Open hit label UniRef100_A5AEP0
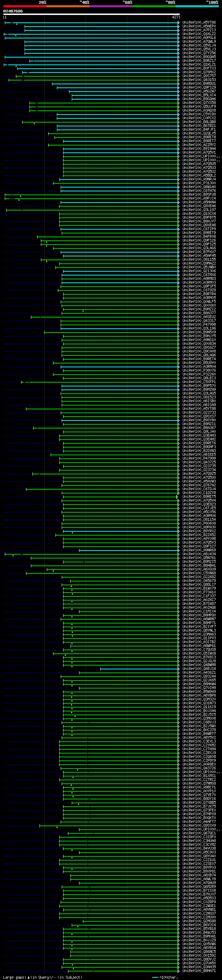 [199, 26]
